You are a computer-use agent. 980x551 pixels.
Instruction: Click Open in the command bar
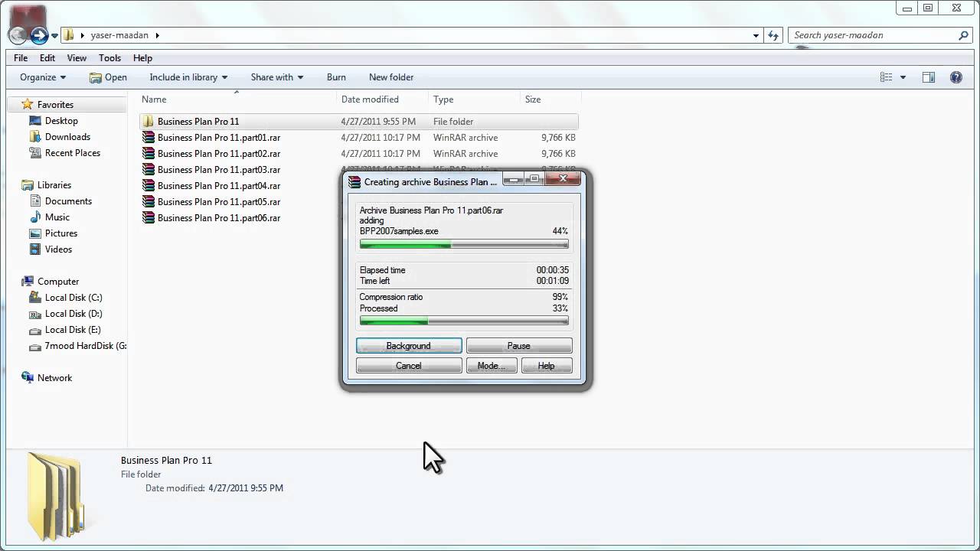(x=108, y=77)
